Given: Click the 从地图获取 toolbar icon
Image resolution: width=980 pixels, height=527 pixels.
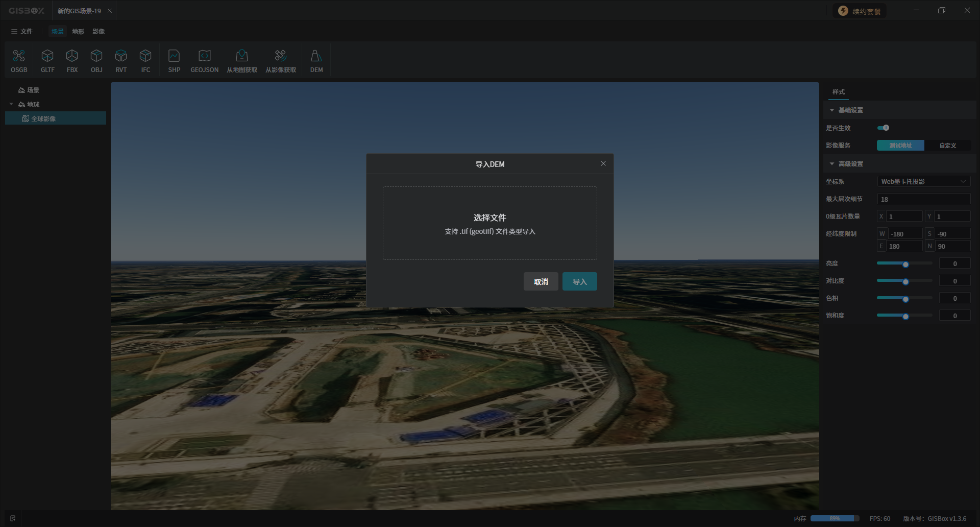Looking at the screenshot, I should pos(242,61).
